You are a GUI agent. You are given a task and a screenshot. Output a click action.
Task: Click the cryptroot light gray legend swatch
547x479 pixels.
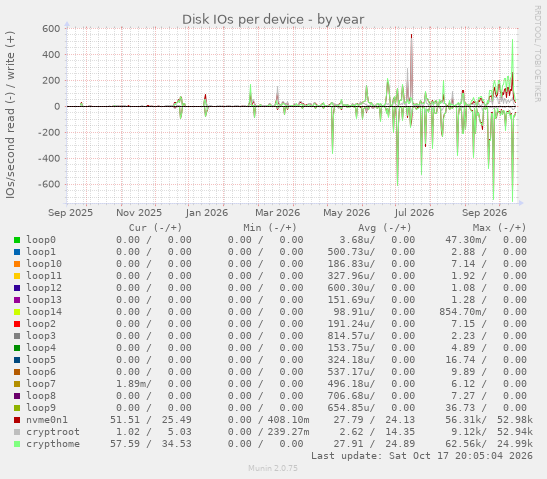(17, 432)
